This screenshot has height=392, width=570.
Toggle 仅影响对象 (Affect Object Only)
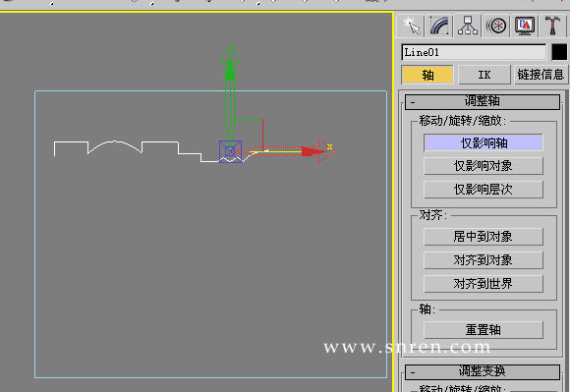(x=484, y=166)
